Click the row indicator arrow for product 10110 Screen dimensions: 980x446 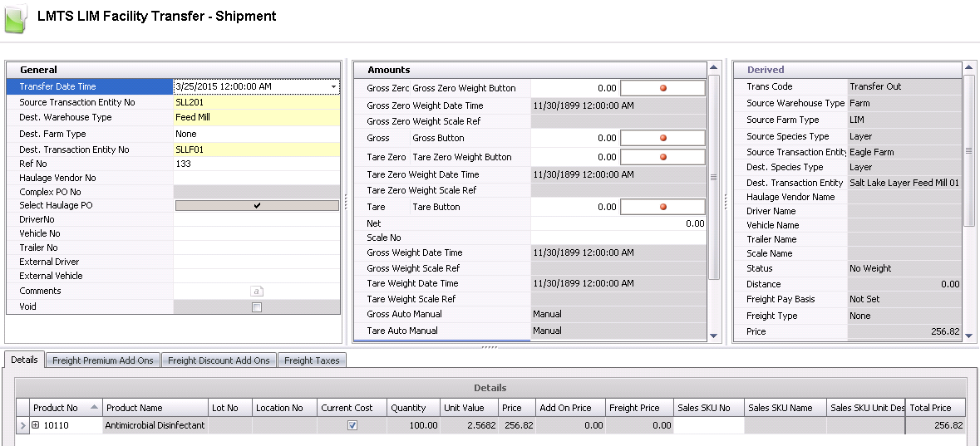point(23,425)
